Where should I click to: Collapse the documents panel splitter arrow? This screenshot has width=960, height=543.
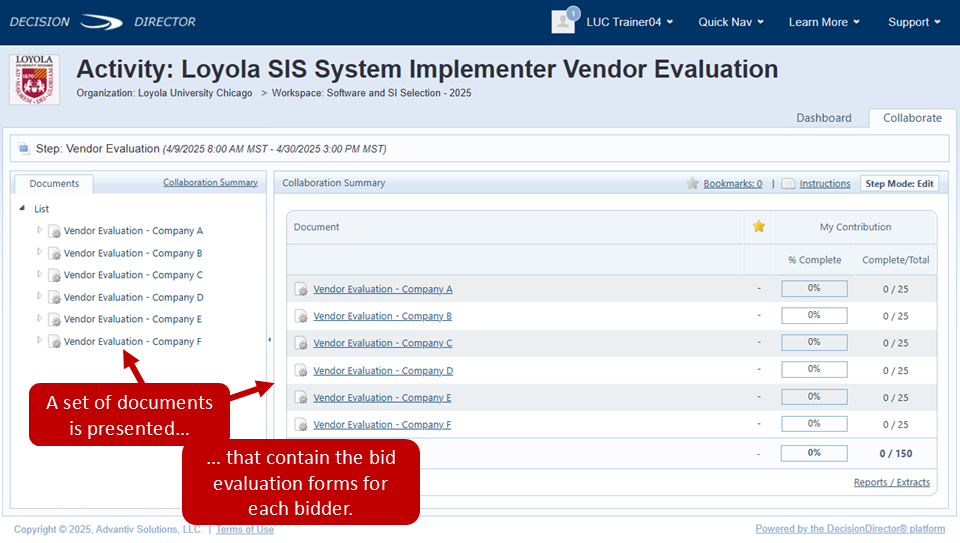click(x=269, y=339)
